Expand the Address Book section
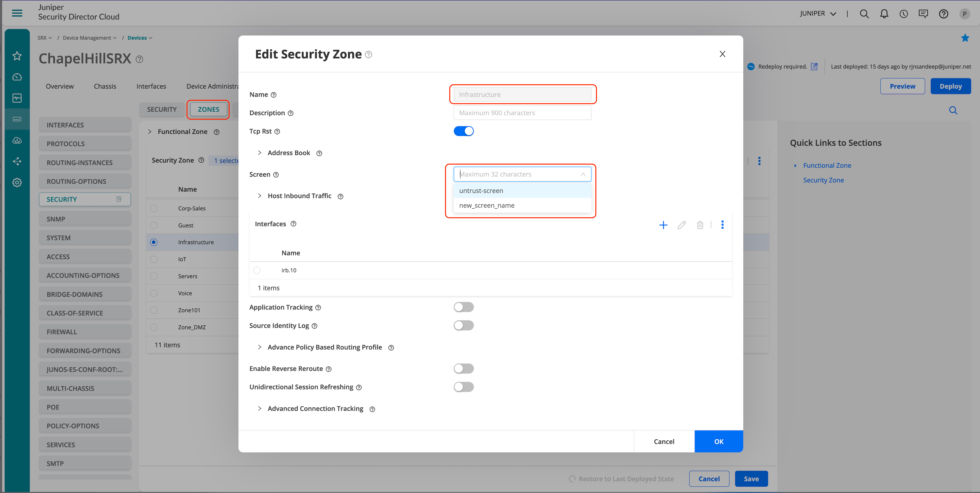Image resolution: width=980 pixels, height=493 pixels. pyautogui.click(x=259, y=153)
